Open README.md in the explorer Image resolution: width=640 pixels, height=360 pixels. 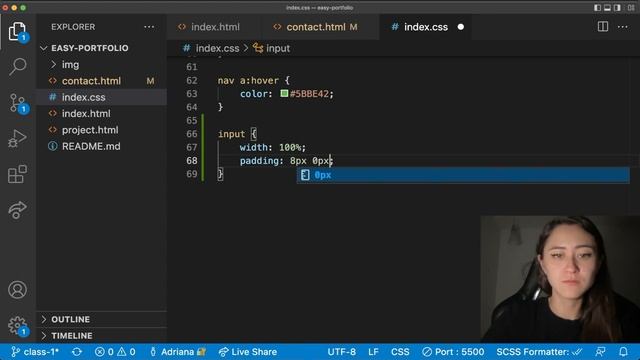click(x=91, y=146)
